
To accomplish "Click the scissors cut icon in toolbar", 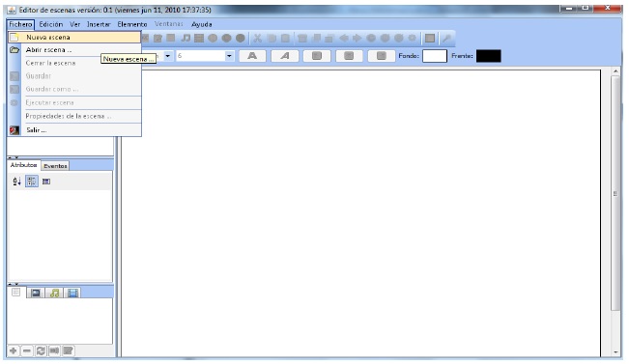I will 258,38.
